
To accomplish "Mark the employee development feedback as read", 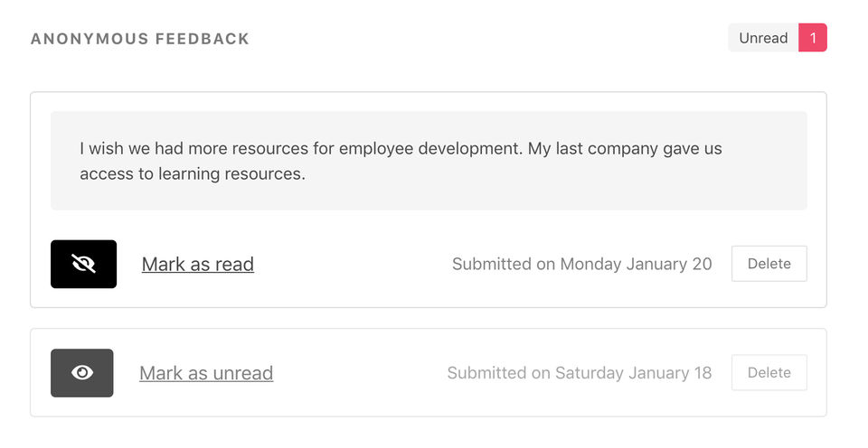I will 197,265.
